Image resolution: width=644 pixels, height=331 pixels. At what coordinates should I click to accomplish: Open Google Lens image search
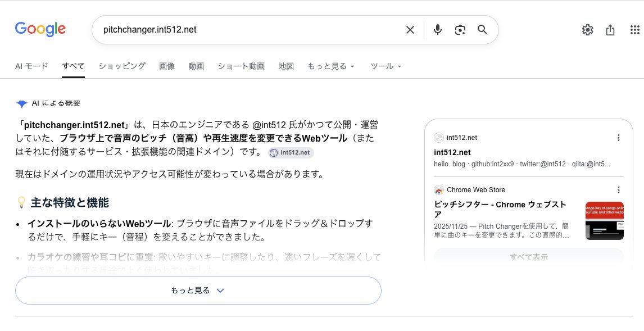[x=460, y=30]
